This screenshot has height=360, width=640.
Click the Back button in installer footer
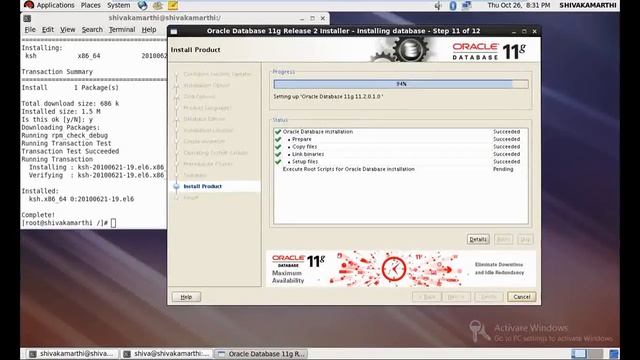[427, 297]
